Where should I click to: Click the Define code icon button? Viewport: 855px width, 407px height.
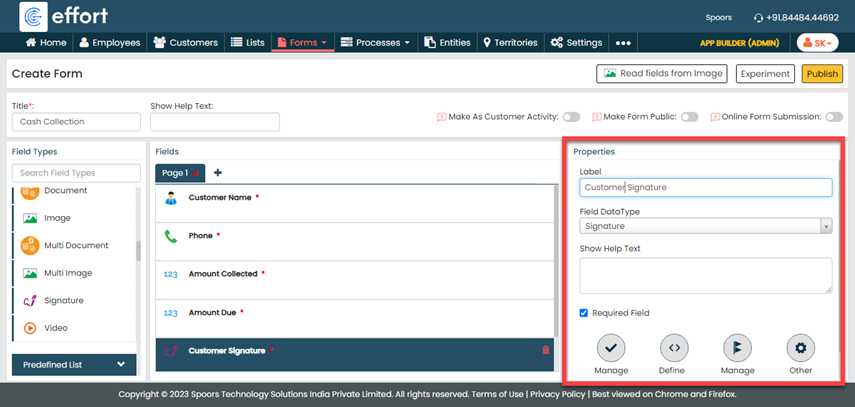point(674,348)
